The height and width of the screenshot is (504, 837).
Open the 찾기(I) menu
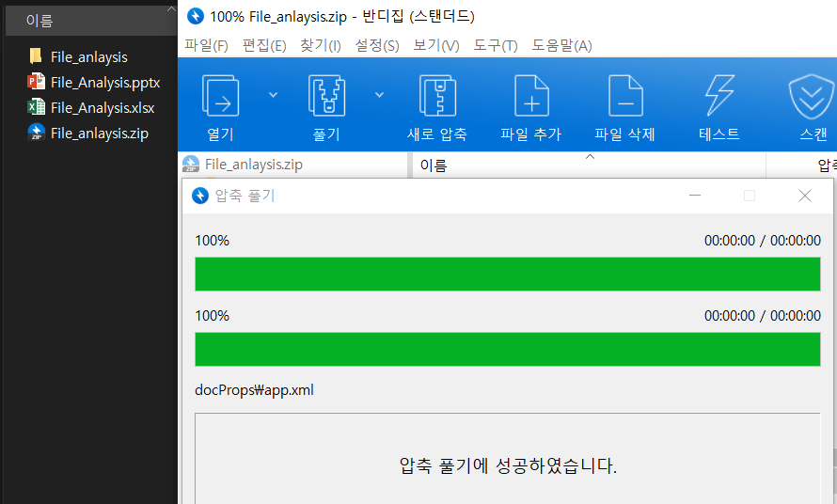pos(321,46)
